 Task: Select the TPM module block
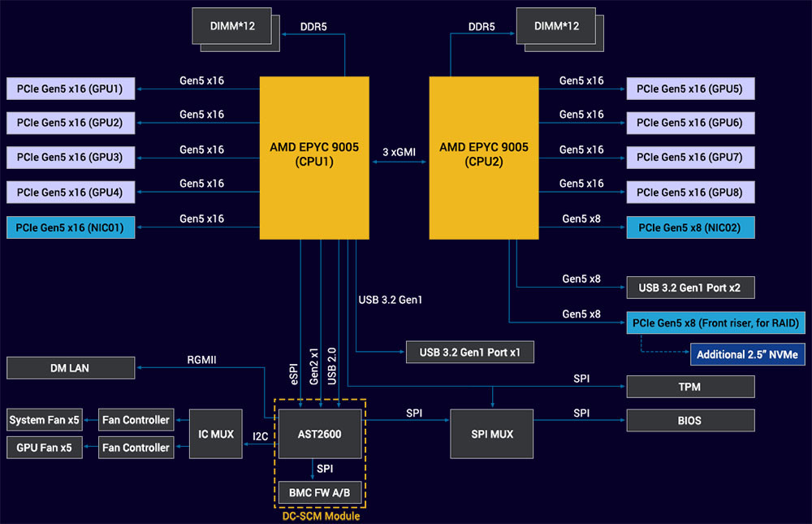(689, 387)
